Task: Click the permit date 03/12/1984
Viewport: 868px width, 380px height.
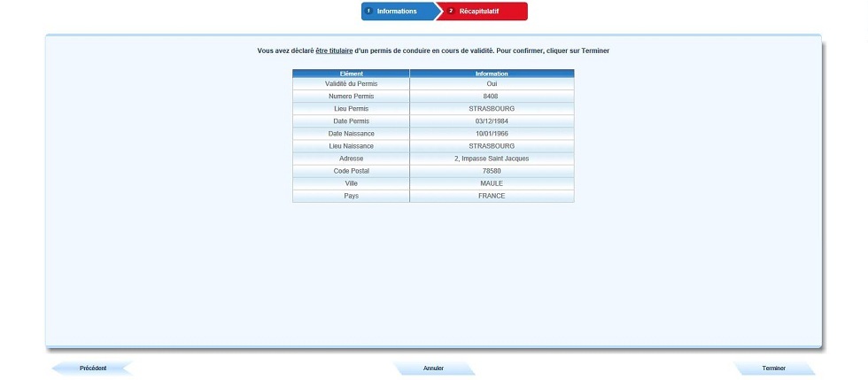Action: point(492,120)
